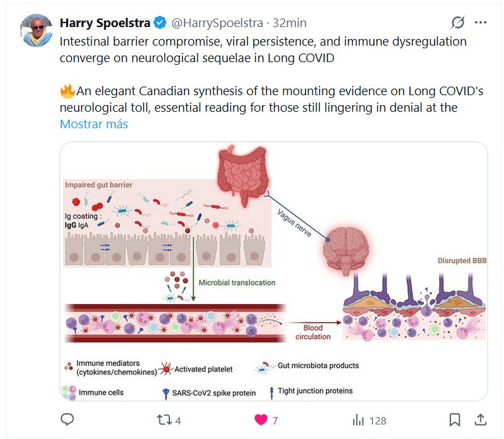
Task: Click the reply comment icon
Action: coord(67,420)
